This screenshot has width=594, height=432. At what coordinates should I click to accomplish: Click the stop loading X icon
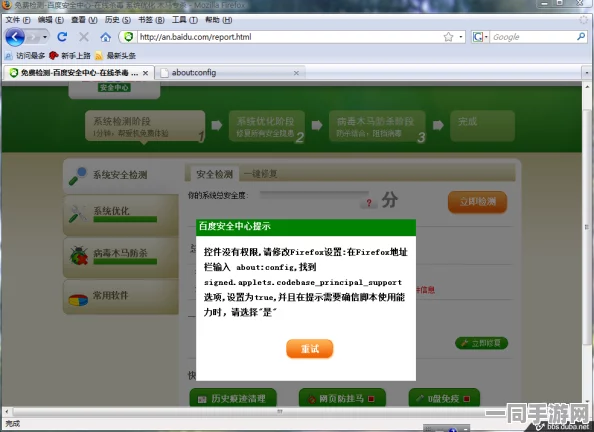[x=84, y=37]
